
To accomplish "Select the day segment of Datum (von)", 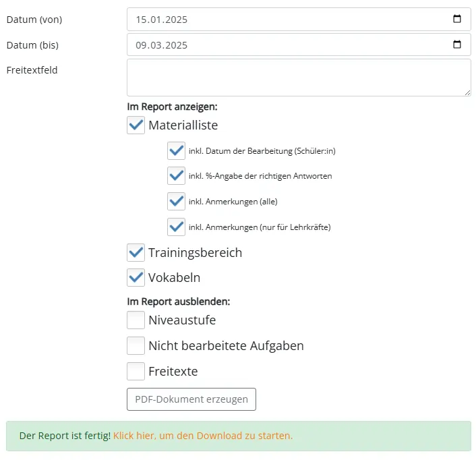I will pos(142,20).
